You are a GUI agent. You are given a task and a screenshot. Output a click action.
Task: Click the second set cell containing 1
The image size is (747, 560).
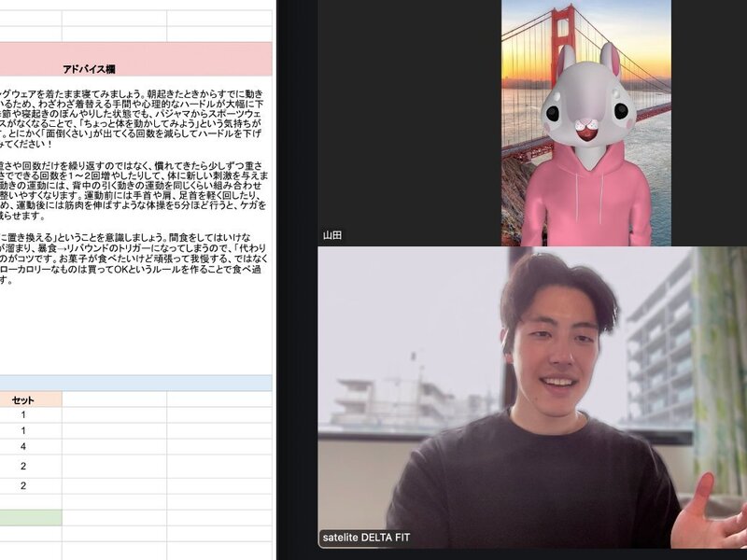tap(23, 431)
